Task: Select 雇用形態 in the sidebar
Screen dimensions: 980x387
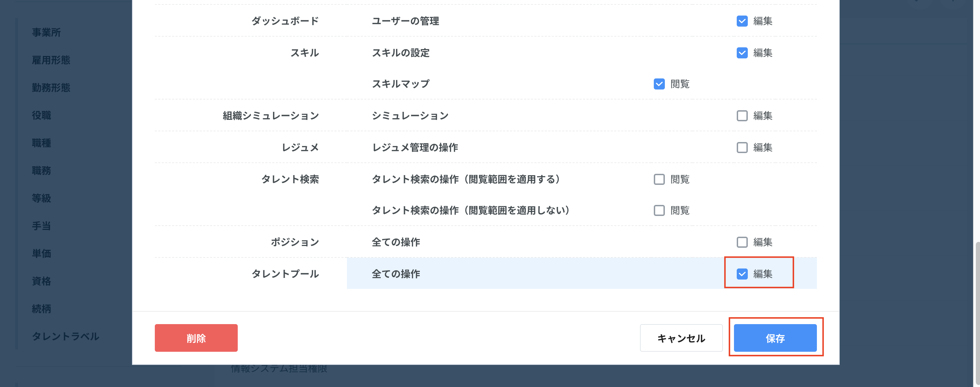Action: click(51, 60)
